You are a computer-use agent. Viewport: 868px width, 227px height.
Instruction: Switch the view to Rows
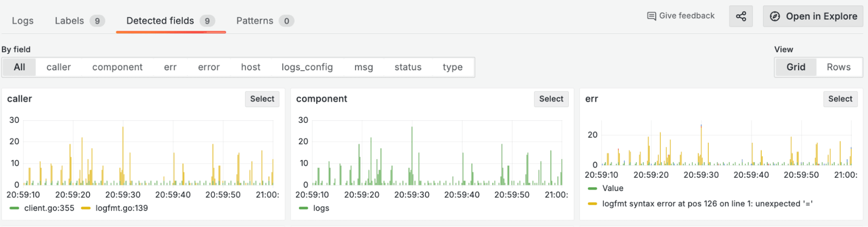(838, 67)
